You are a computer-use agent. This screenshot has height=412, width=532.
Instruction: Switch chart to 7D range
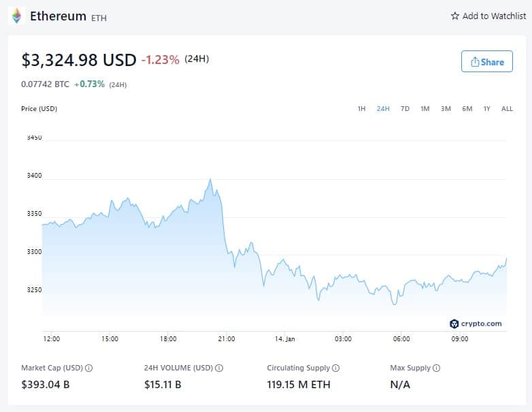click(405, 109)
